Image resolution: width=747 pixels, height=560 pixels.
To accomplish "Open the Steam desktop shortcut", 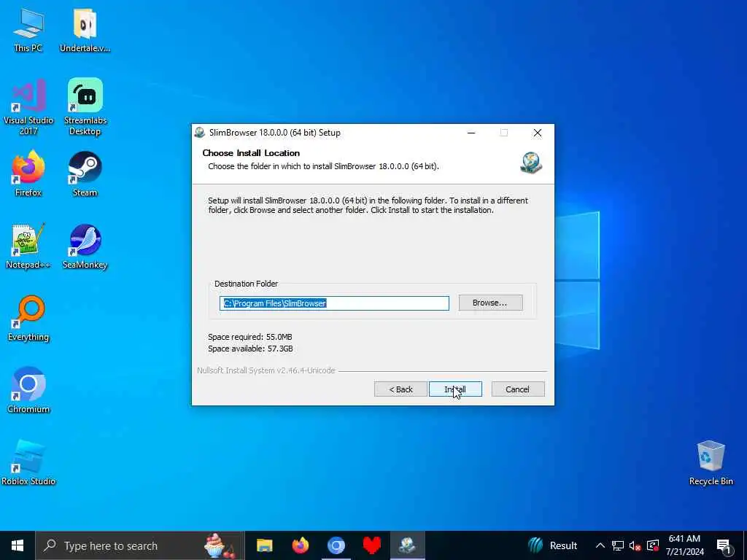I will click(85, 174).
